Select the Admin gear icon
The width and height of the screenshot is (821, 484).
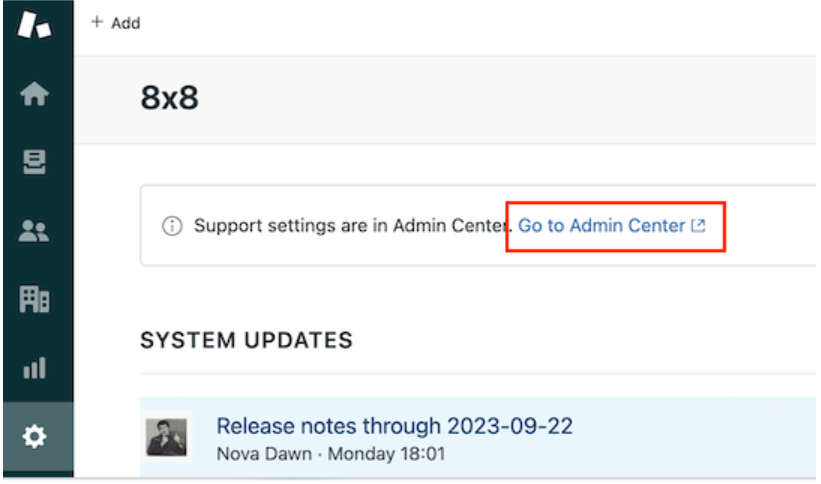pos(35,437)
